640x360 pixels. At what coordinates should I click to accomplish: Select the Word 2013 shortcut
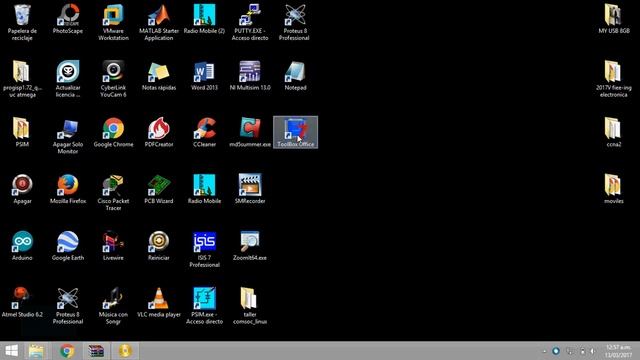tap(204, 76)
